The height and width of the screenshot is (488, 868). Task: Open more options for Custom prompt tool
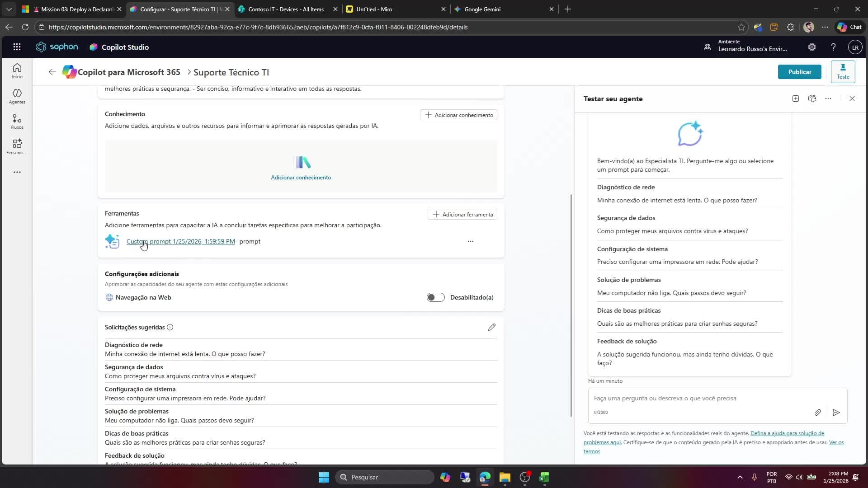[470, 241]
